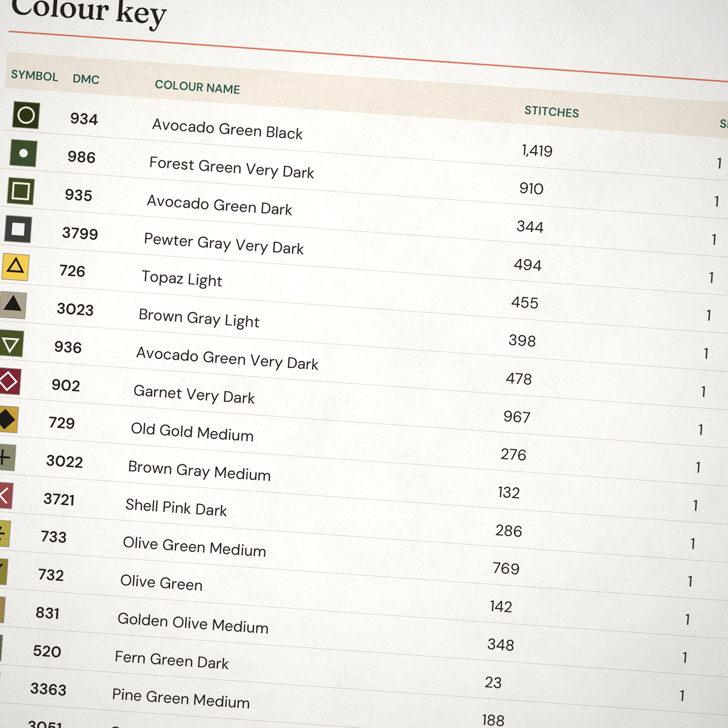
Task: Select the filled square symbol for DMC 3799
Action: point(18,229)
